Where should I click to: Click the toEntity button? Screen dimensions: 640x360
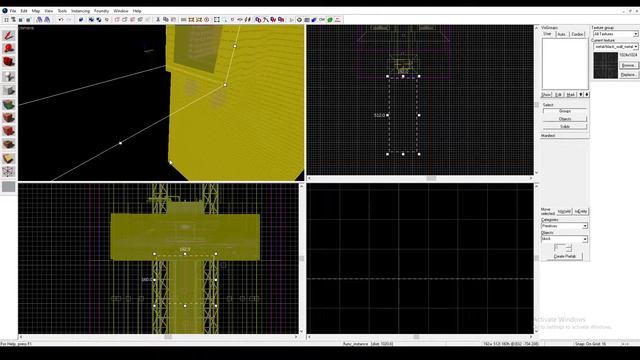pyautogui.click(x=580, y=211)
